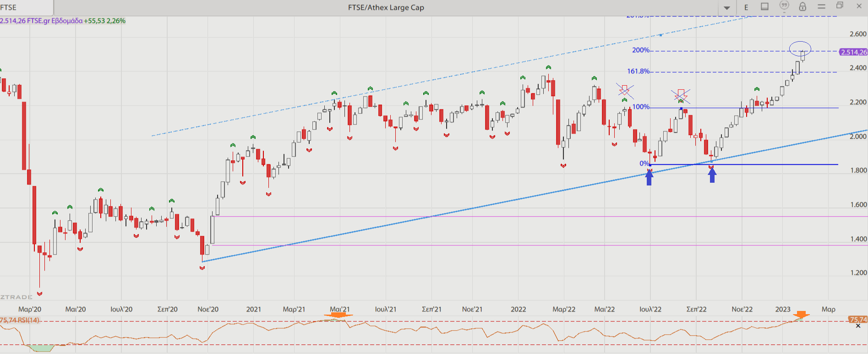Click the 1.200 price axis label

click(858, 272)
